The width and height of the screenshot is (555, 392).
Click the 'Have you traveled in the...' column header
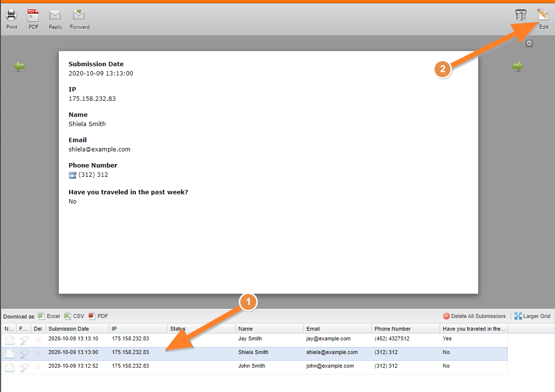pos(474,329)
